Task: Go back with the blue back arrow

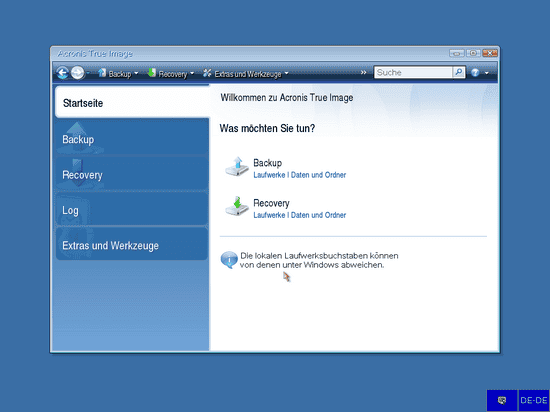Action: 62,73
